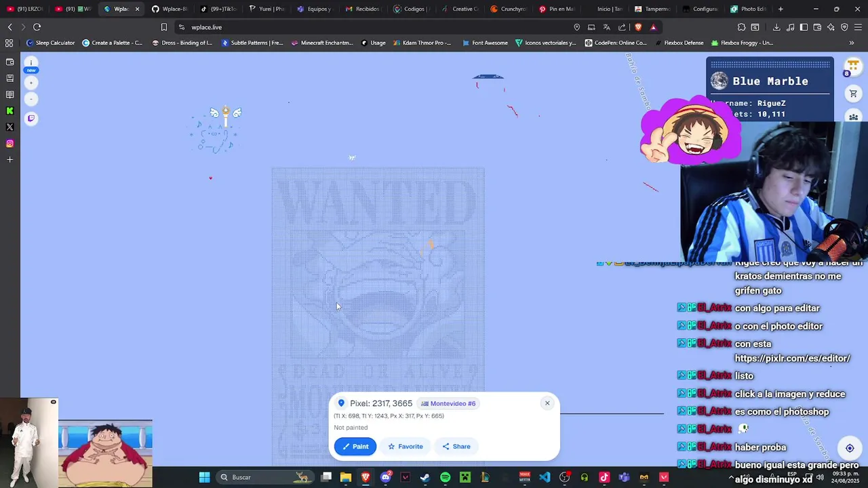Screen dimensions: 868x488
Task: Open the Flexbox Froggy bookmark
Action: 742,43
